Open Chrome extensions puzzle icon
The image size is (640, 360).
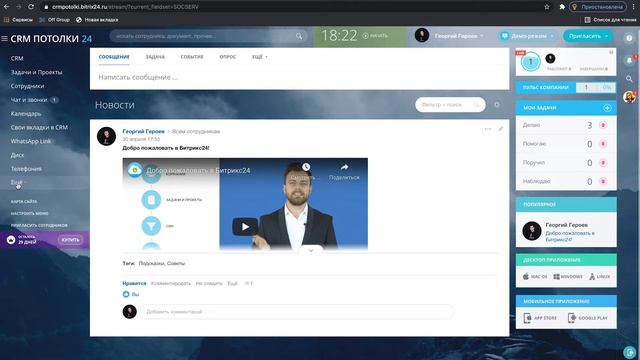562,7
